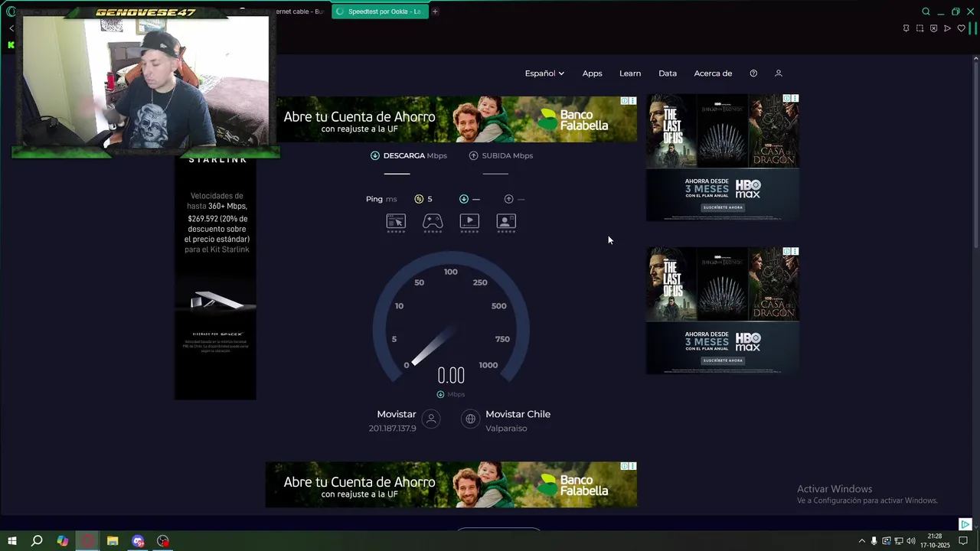Open the Windows notification center
Screen dimensions: 980x551
pyautogui.click(x=963, y=541)
